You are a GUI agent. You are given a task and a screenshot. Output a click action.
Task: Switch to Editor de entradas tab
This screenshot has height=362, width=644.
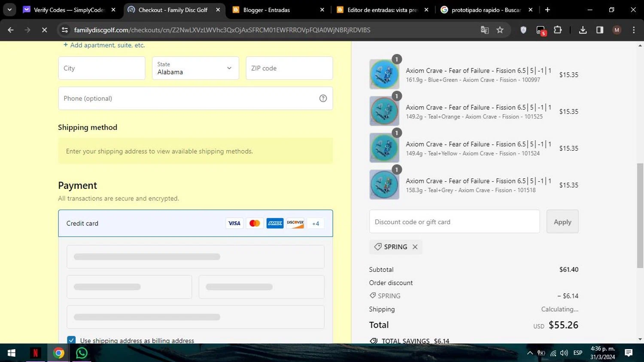(382, 9)
